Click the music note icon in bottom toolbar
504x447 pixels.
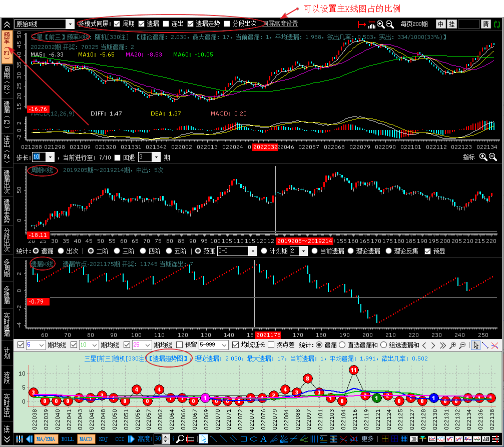[485, 439]
